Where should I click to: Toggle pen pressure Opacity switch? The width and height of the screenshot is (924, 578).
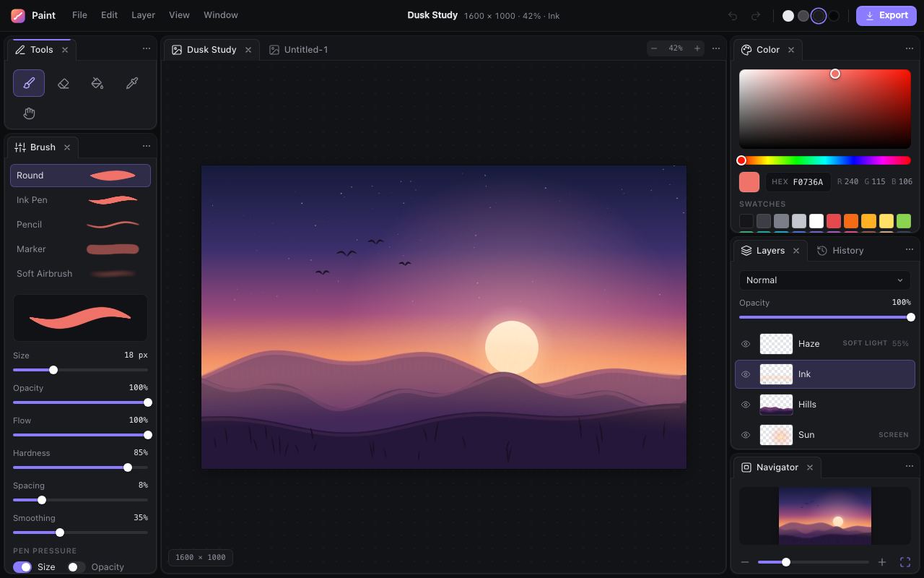(77, 567)
